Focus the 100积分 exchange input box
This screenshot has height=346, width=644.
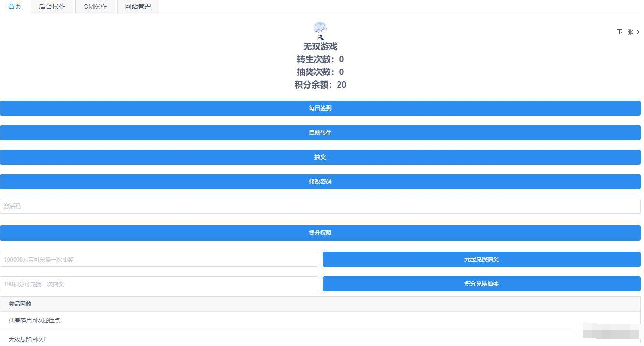(x=159, y=284)
